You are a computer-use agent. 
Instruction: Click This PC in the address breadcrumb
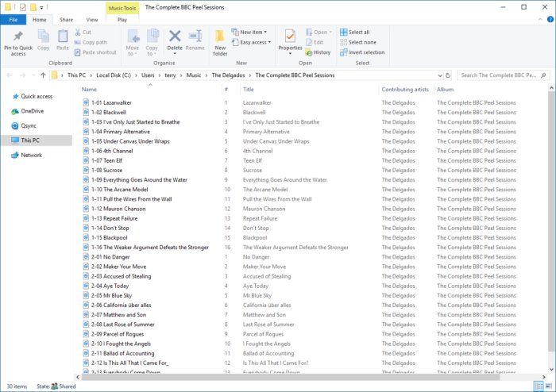click(76, 75)
